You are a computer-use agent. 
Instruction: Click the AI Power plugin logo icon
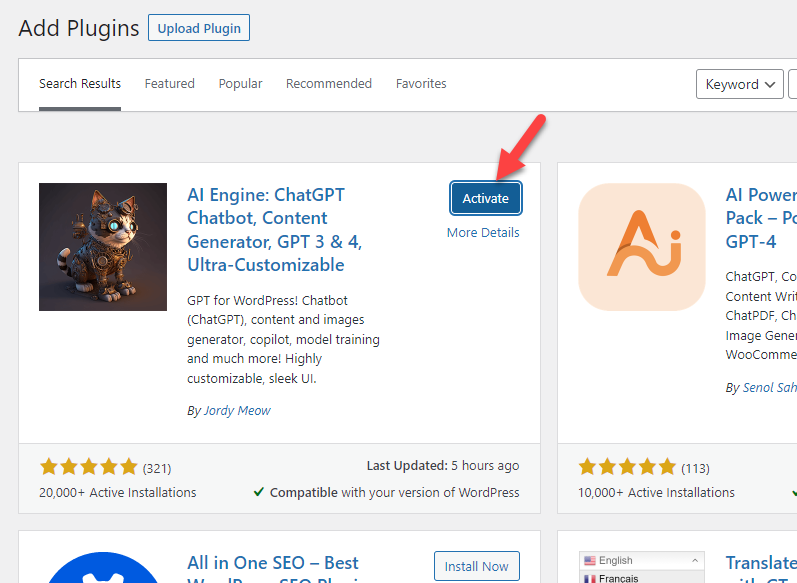click(642, 247)
